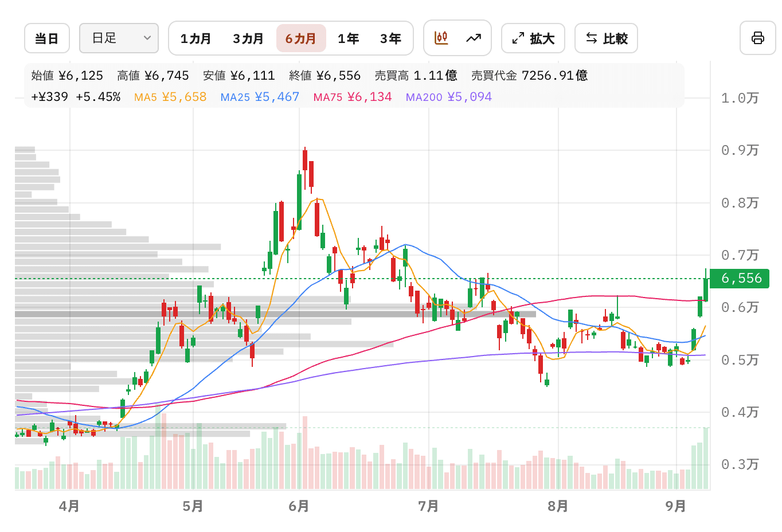This screenshot has height=532, width=782.
Task: Click the MA25 ¥5,467 legend value
Action: 260,97
